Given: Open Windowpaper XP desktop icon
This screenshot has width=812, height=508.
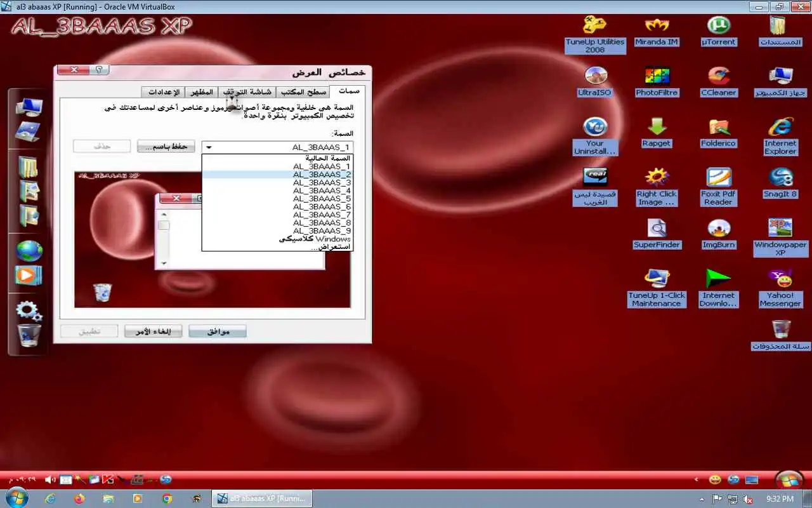Looking at the screenshot, I should point(780,237).
